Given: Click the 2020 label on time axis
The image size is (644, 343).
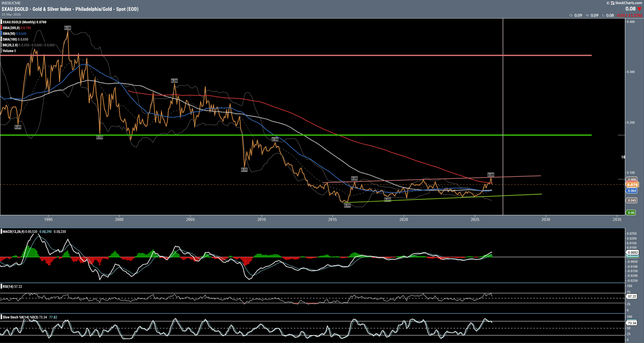Looking at the screenshot, I should [x=404, y=219].
